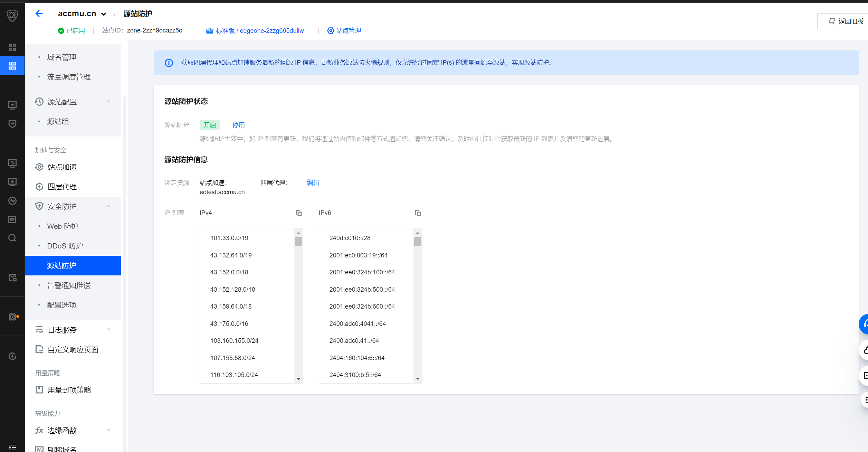868x452 pixels.
Task: Select the active 源站防护 menu item
Action: [73, 266]
